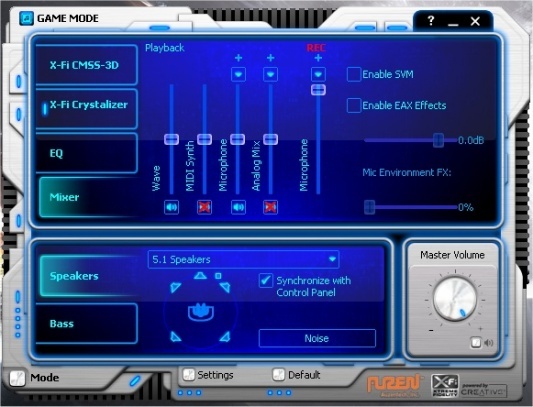Toggle the master volume mute box

click(x=476, y=342)
